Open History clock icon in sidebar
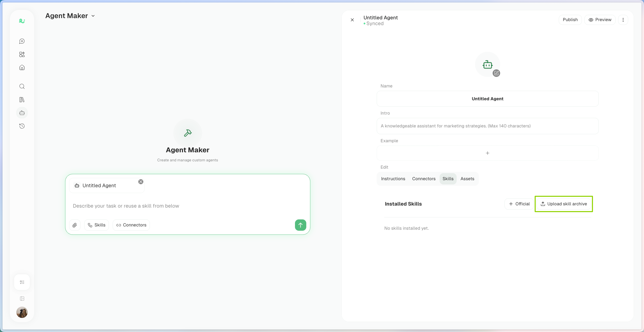The image size is (644, 332). tap(22, 126)
